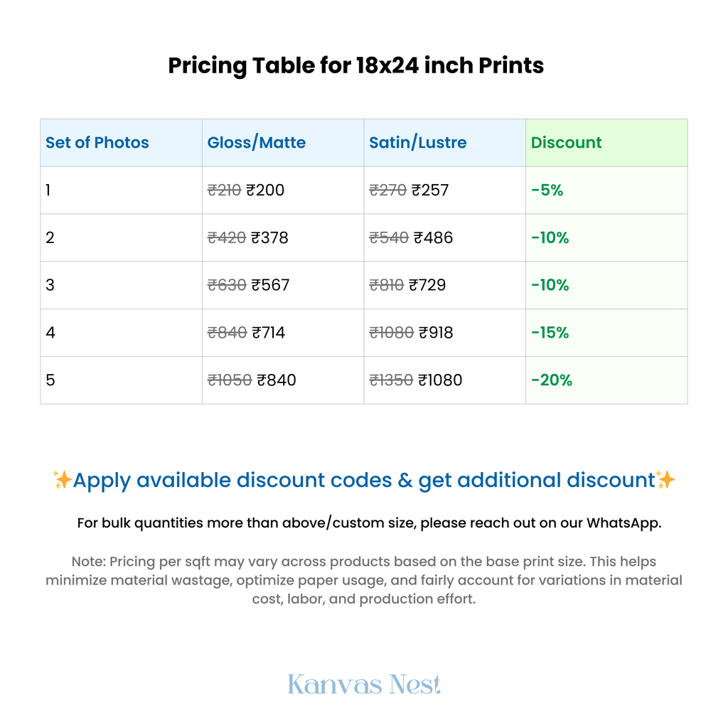728x728 pixels.
Task: Click the WhatsApp bulk quantities line
Action: 369,523
